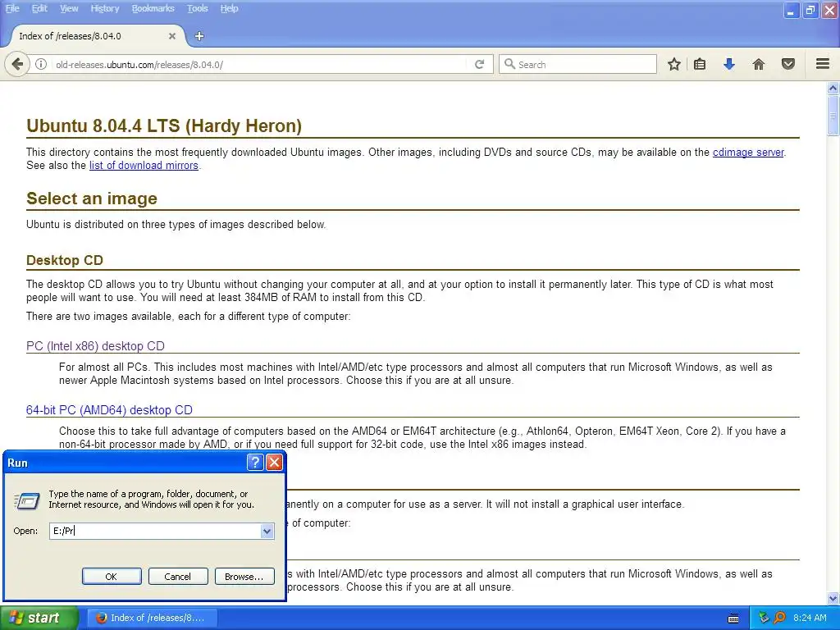Open the list of download mirrors link

144,166
